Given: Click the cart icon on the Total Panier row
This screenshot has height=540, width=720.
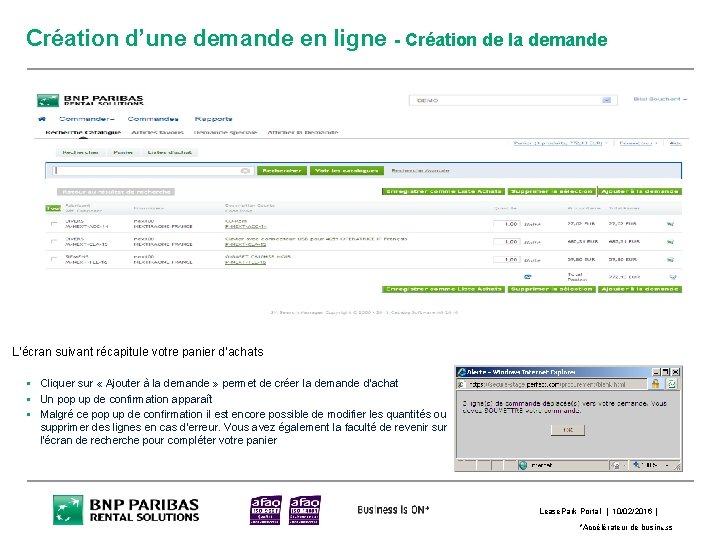Looking at the screenshot, I should coord(673,277).
